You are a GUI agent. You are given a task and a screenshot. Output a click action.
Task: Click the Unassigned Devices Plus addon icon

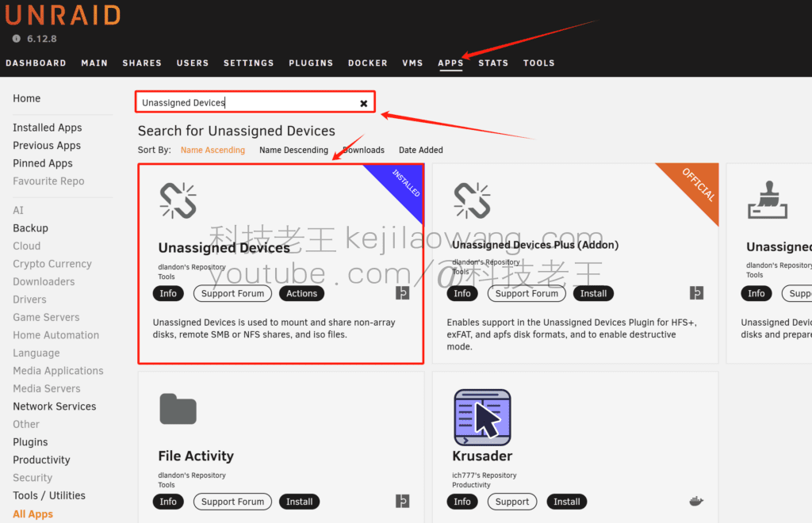point(473,200)
